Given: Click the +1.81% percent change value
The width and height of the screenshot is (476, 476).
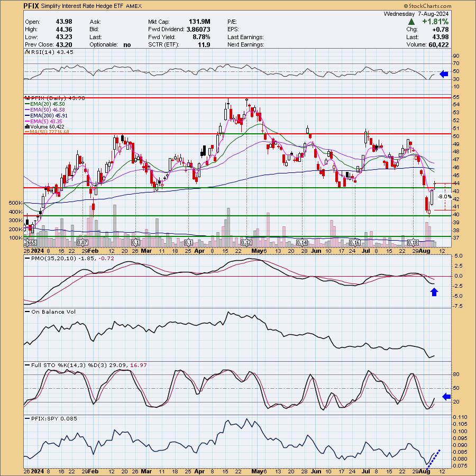Looking at the screenshot, I should (x=435, y=22).
